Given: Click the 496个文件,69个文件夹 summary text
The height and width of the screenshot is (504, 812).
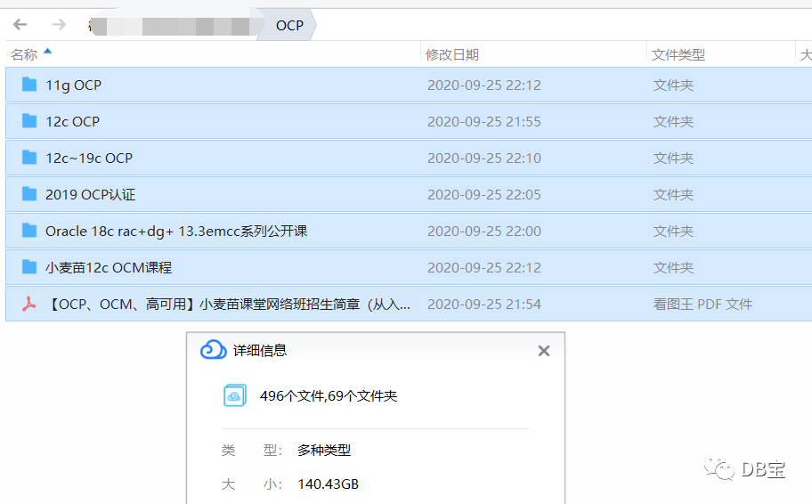Looking at the screenshot, I should [329, 396].
